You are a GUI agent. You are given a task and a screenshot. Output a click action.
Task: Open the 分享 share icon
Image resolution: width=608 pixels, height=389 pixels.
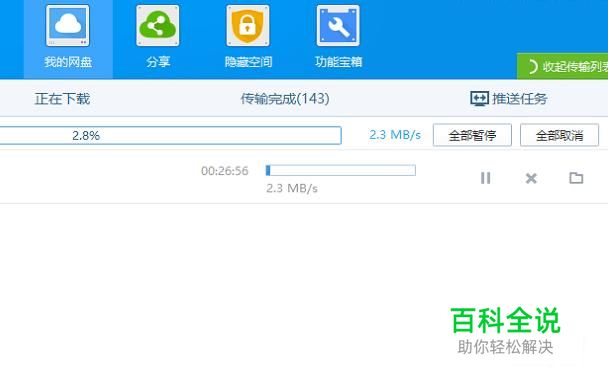pyautogui.click(x=158, y=26)
